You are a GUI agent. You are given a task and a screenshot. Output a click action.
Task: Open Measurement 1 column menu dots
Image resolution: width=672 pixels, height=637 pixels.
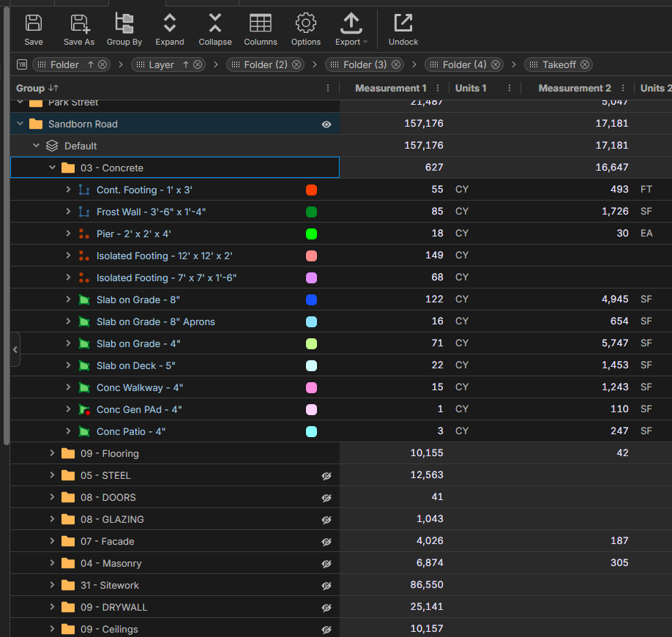click(x=438, y=89)
